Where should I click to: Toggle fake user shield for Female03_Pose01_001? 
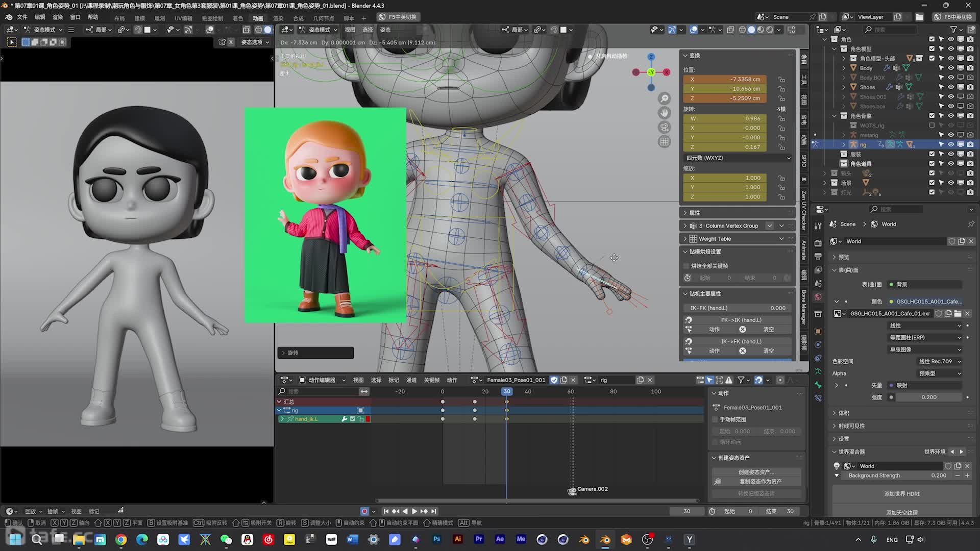pos(554,380)
